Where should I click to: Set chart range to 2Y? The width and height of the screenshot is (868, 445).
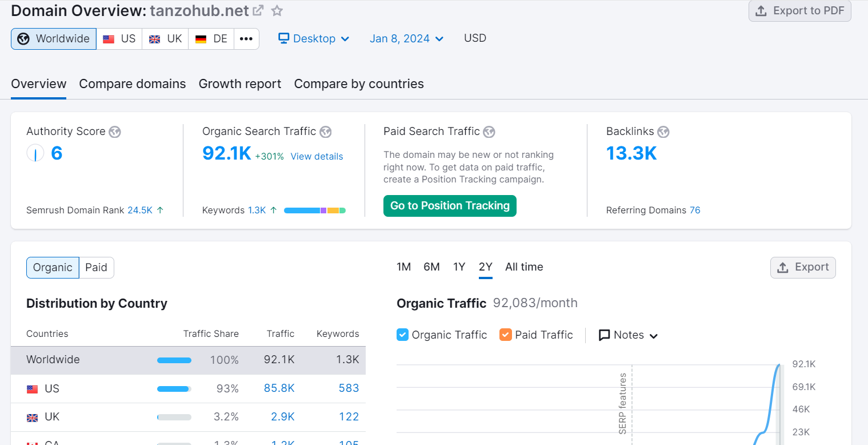(486, 267)
